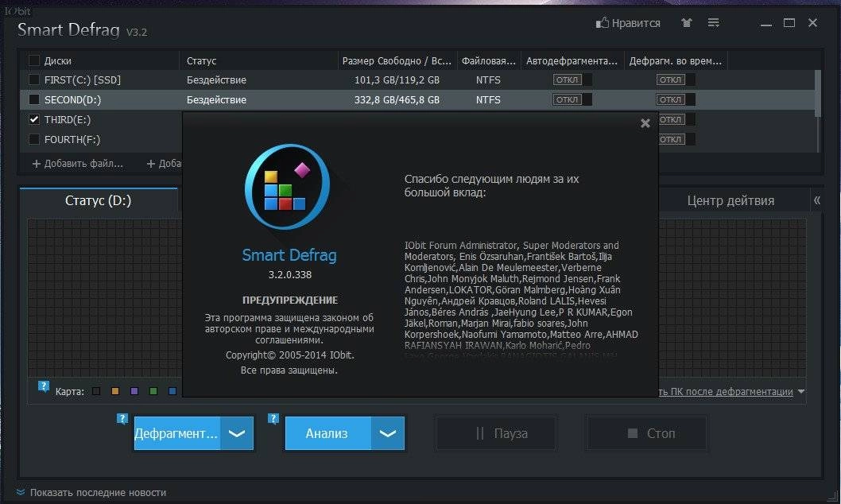
Task: Click the plus icon of Добавить файл
Action: pyautogui.click(x=37, y=164)
